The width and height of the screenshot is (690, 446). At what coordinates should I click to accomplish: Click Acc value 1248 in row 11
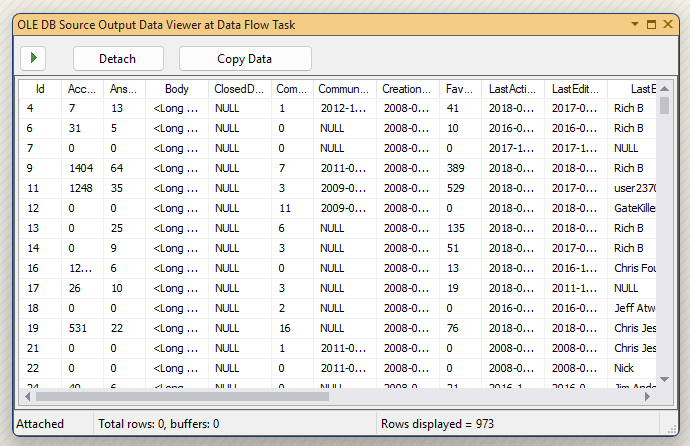[82, 188]
